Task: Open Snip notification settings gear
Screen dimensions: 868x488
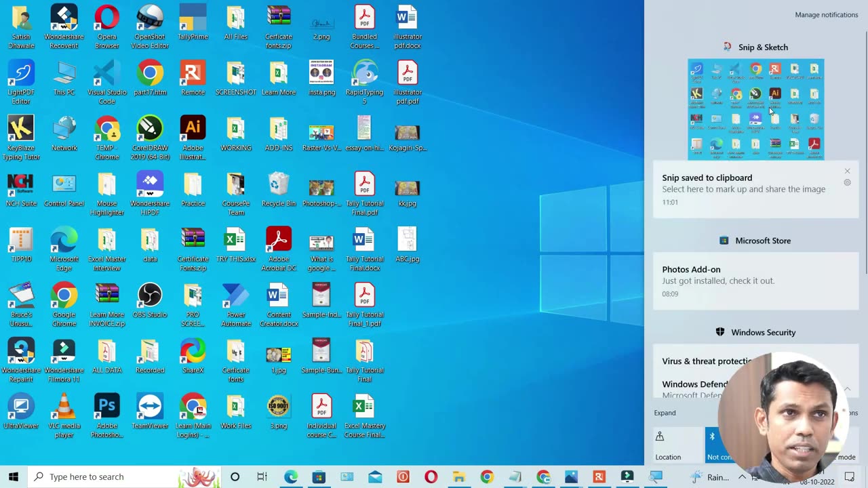Action: [x=847, y=182]
